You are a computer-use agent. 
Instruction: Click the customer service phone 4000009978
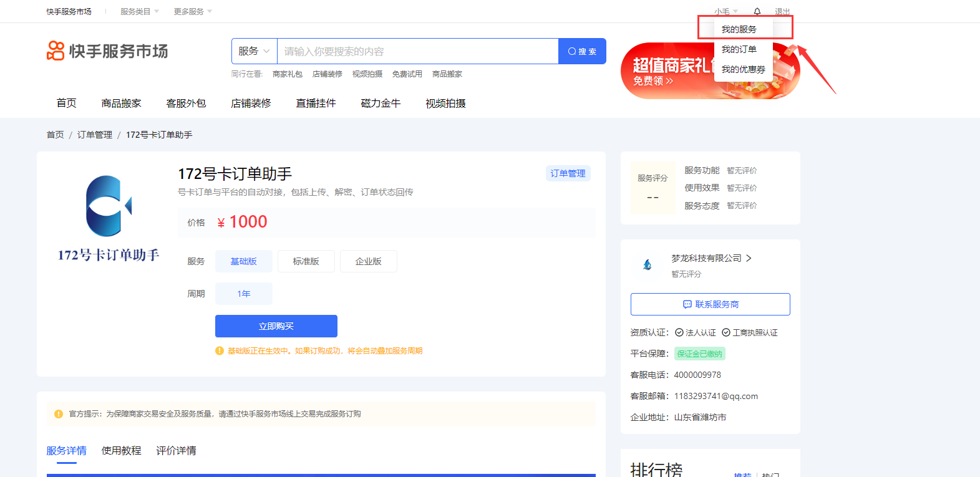coord(697,375)
